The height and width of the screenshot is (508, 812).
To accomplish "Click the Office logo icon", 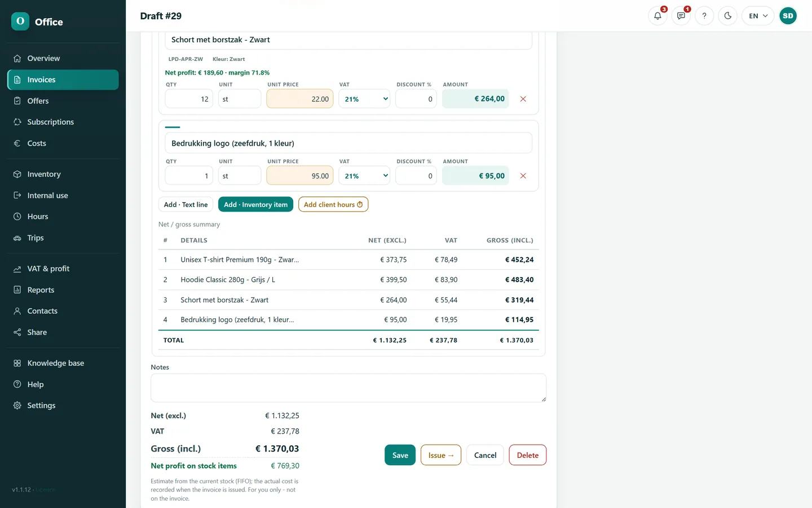I will coord(20,21).
